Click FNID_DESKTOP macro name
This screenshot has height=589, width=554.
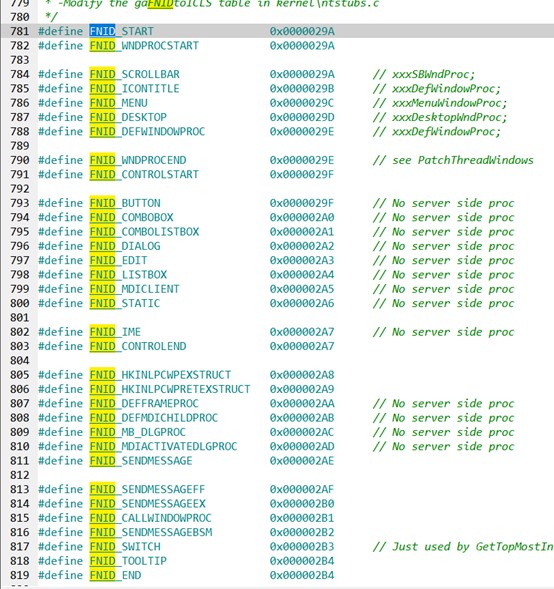click(128, 117)
